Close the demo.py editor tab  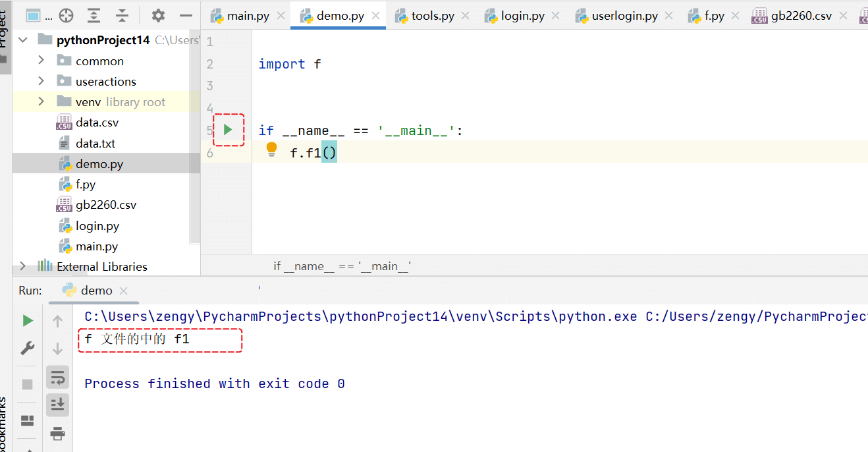pos(376,16)
